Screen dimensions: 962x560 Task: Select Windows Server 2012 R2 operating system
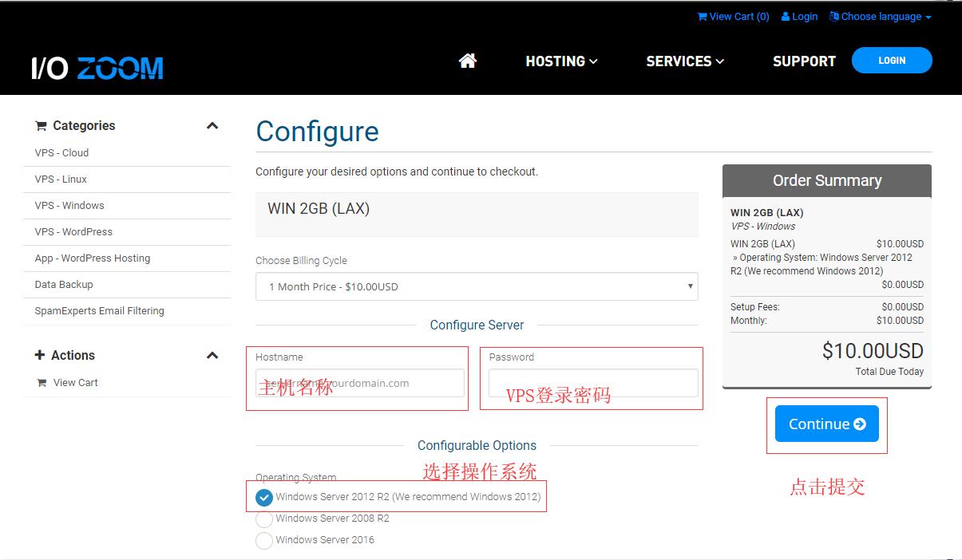[x=264, y=497]
